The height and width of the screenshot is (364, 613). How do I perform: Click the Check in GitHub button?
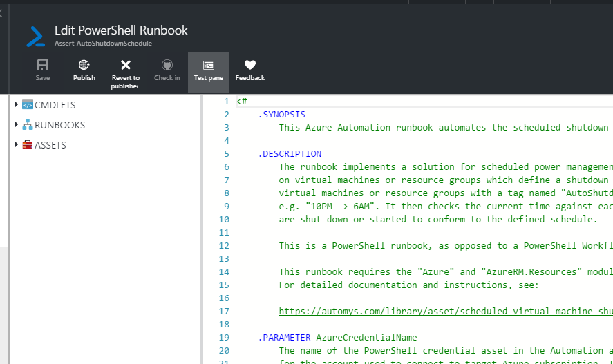tap(167, 72)
